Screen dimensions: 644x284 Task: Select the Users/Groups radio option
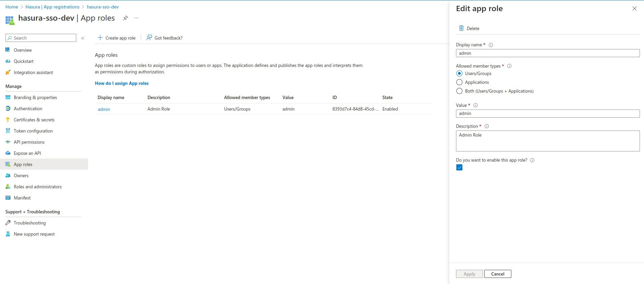click(x=459, y=73)
